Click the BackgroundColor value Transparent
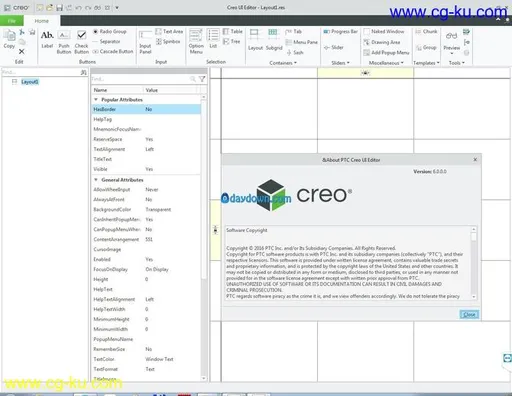 (158, 209)
